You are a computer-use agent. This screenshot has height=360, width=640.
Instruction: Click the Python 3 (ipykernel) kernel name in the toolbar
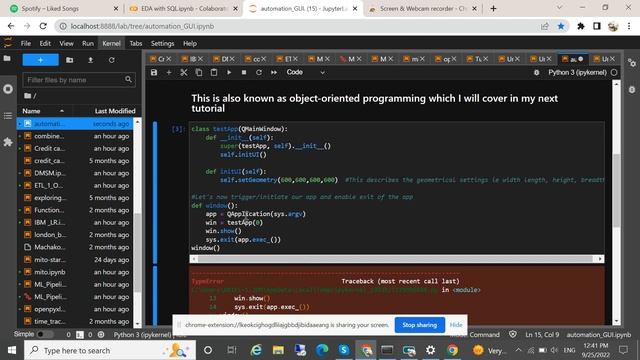(x=577, y=72)
